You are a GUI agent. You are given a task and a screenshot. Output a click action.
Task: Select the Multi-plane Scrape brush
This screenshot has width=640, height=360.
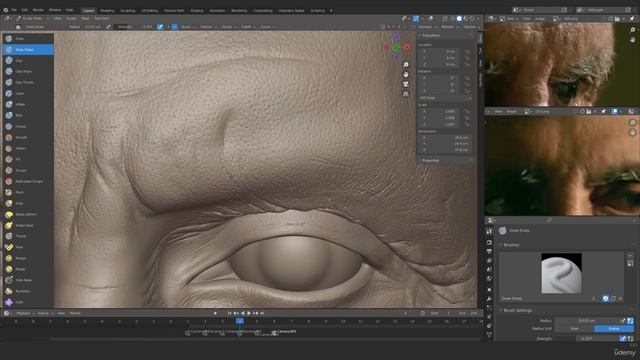click(x=28, y=181)
